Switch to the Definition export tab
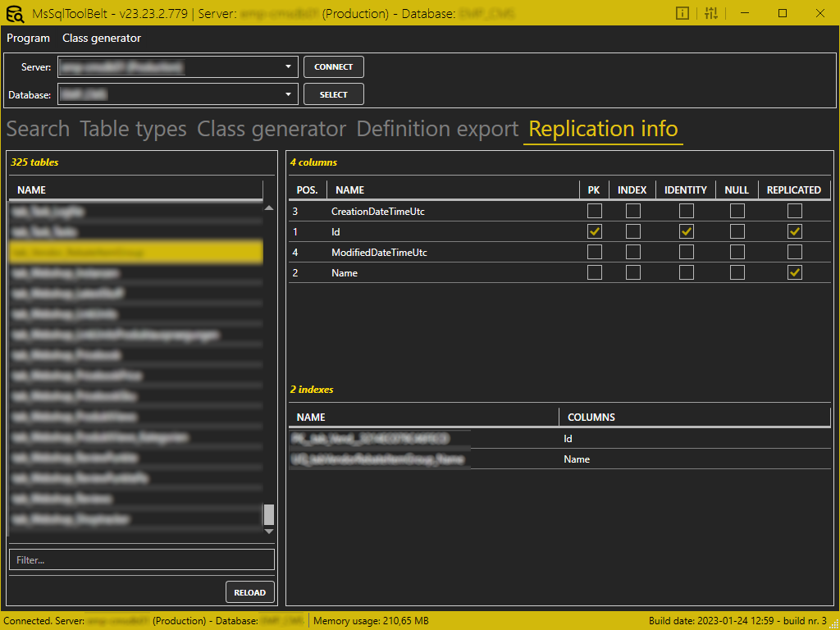Image resolution: width=840 pixels, height=630 pixels. pos(437,129)
